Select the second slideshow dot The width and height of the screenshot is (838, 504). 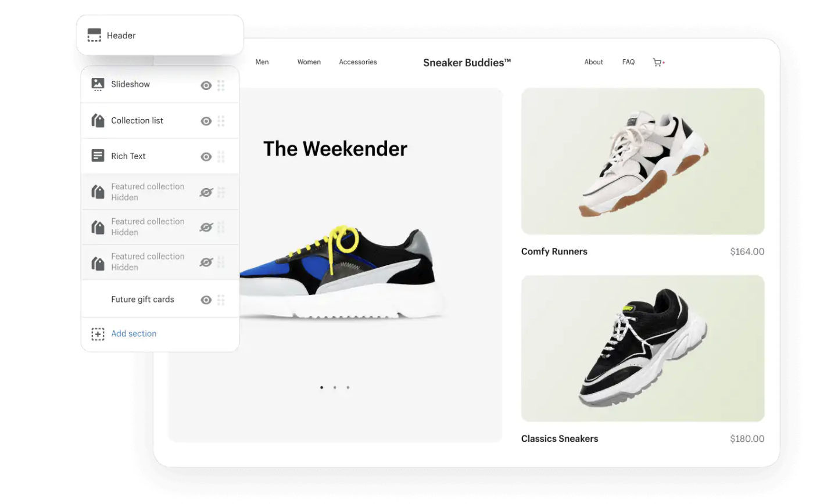[335, 387]
